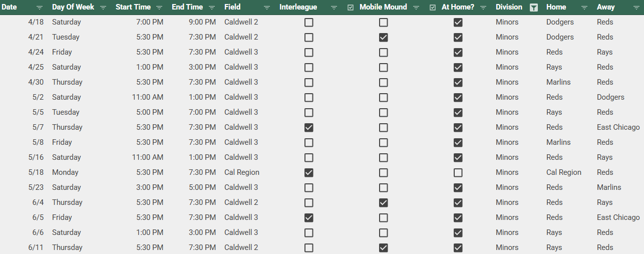Uncheck Interleague for the 5/7 game
644x254 pixels.
pyautogui.click(x=309, y=128)
